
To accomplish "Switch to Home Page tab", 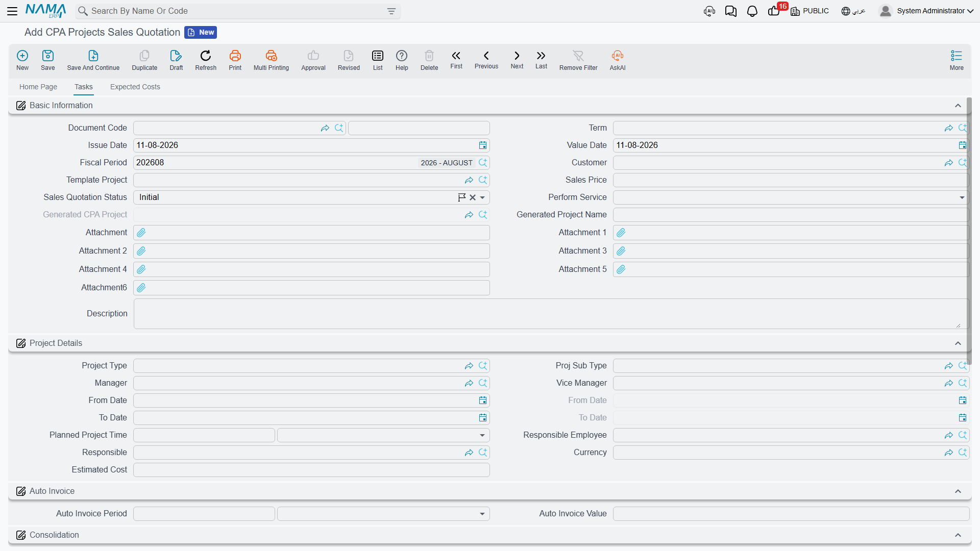I will click(x=38, y=87).
